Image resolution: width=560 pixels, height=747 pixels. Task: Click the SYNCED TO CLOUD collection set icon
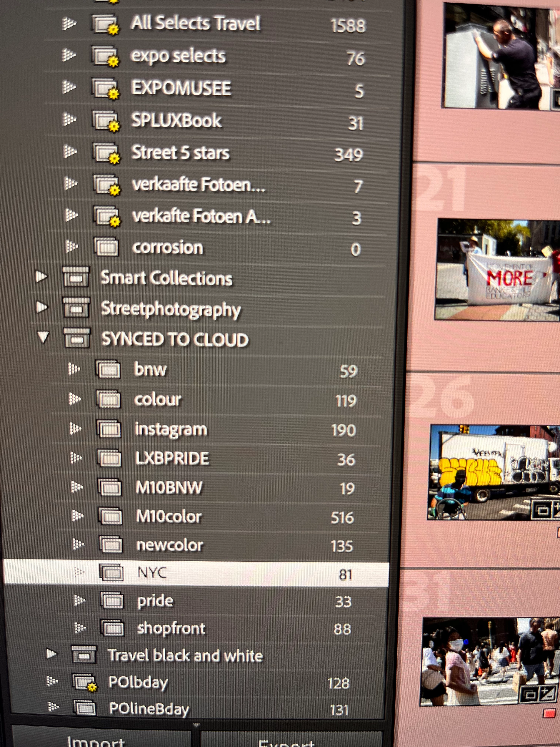pos(77,338)
